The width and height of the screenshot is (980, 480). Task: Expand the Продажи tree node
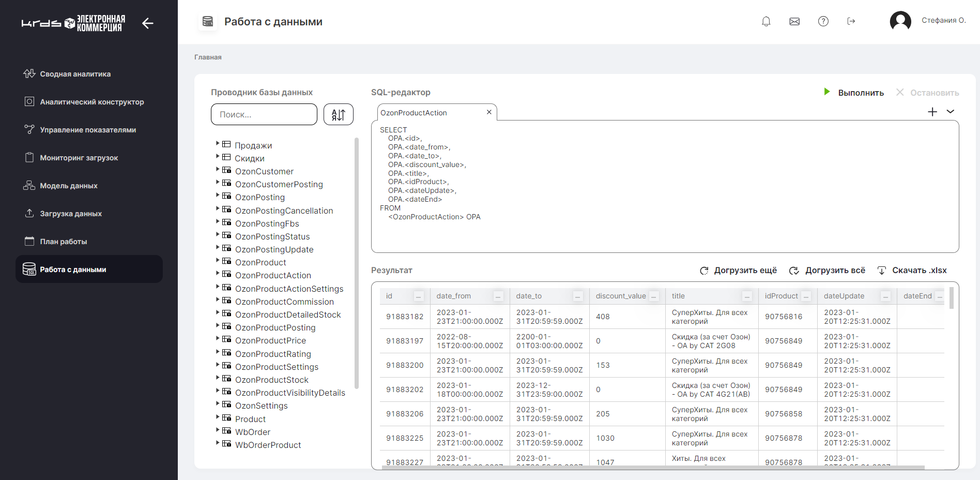pos(218,143)
